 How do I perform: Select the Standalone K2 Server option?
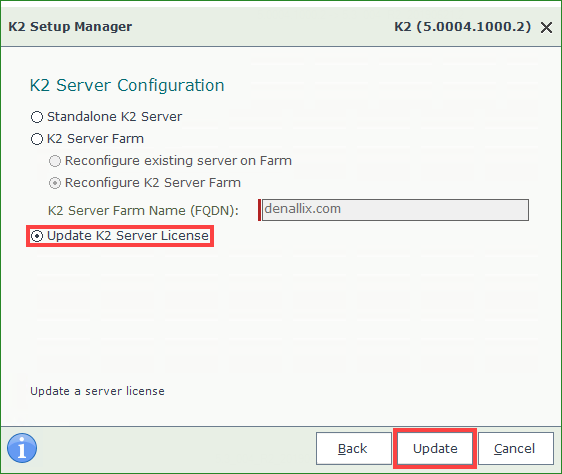37,117
